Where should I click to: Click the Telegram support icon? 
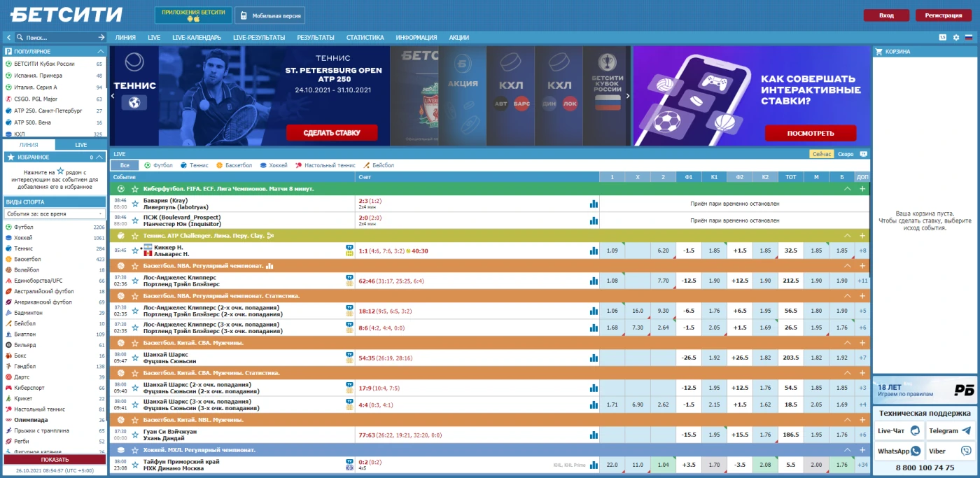[967, 431]
